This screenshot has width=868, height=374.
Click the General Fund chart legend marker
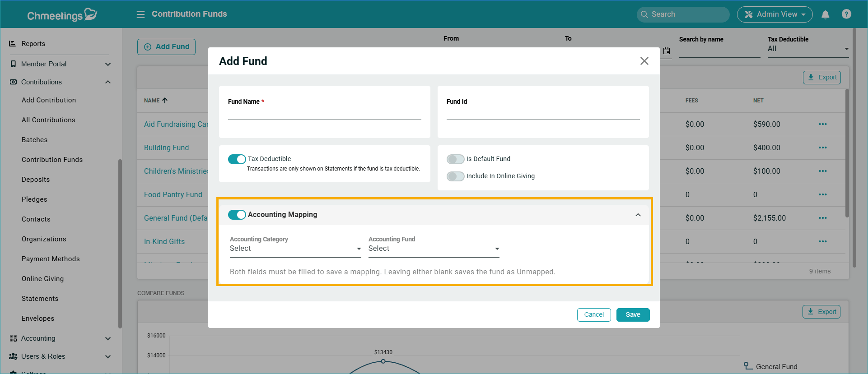coord(748,366)
